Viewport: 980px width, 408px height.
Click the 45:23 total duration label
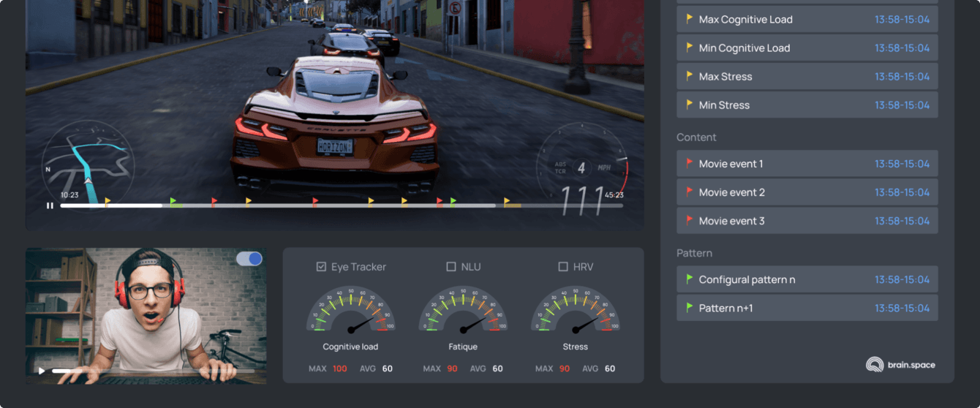click(614, 195)
